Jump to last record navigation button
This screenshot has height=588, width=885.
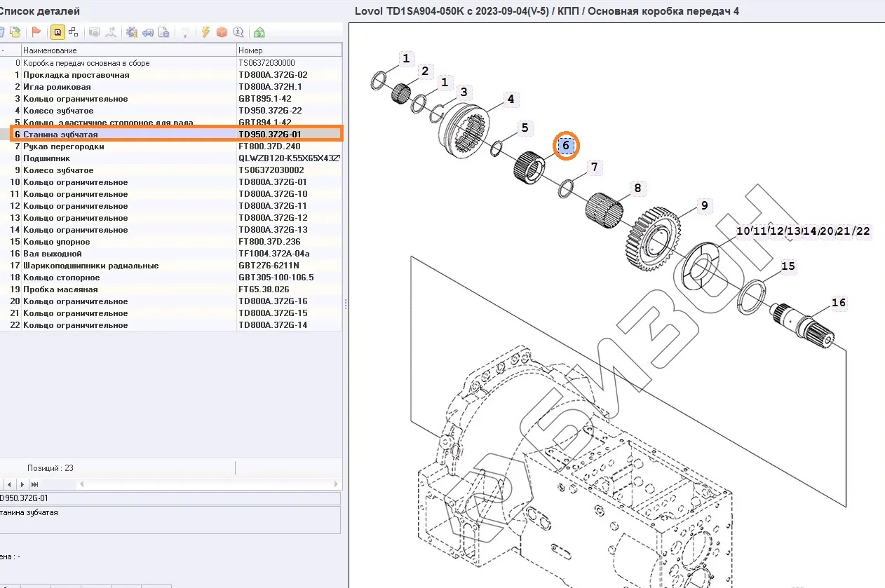(x=34, y=484)
